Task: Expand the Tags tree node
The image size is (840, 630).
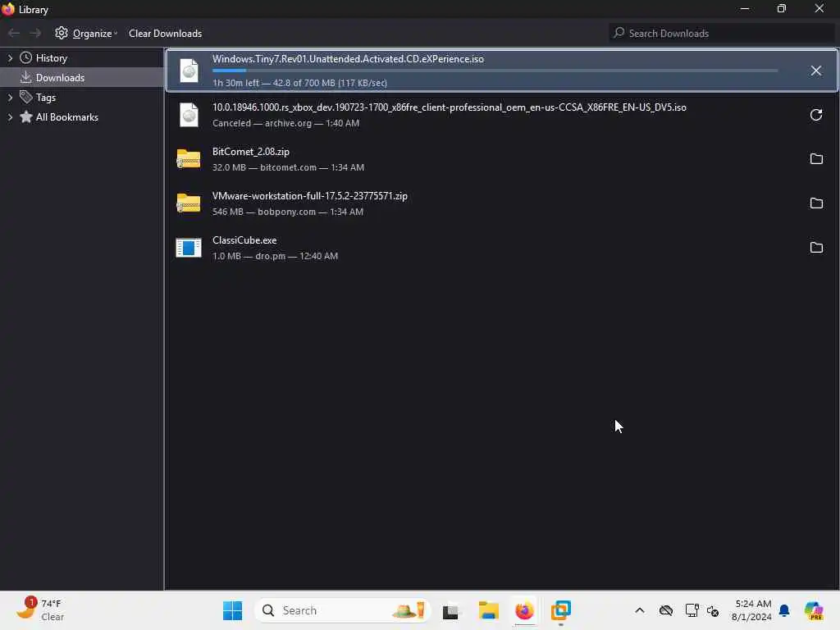Action: tap(10, 98)
